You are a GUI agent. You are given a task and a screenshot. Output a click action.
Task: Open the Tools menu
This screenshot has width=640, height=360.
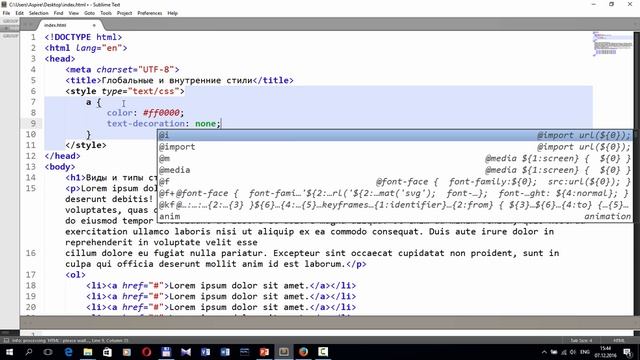(106, 13)
